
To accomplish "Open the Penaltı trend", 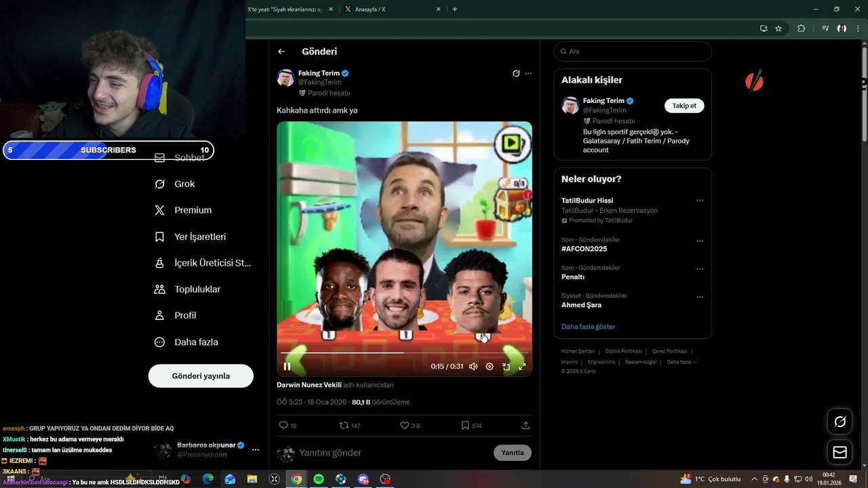I will [572, 277].
